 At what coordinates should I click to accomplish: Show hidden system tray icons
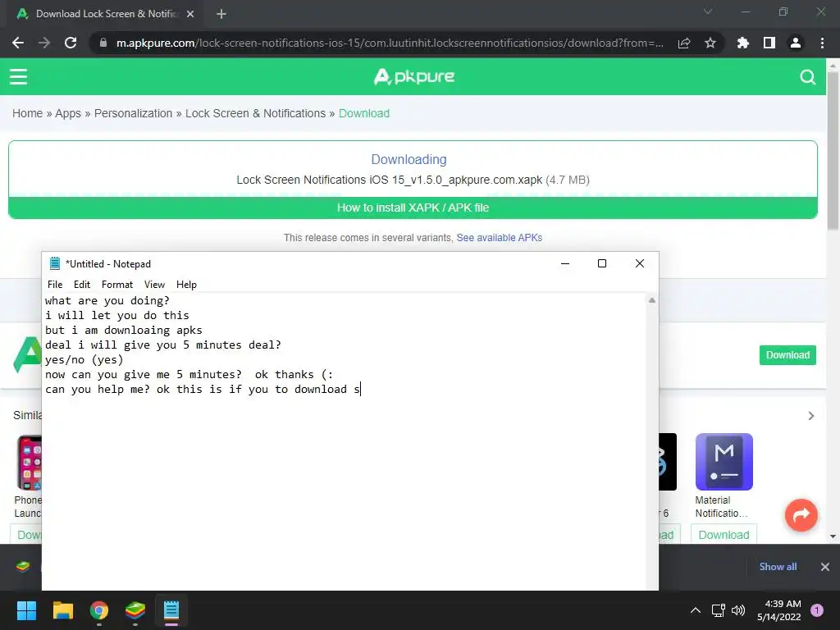(695, 610)
